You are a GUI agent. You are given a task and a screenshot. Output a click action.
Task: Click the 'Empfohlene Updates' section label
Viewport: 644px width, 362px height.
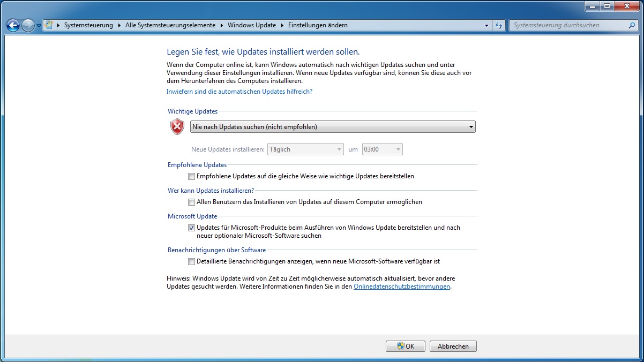(x=197, y=165)
